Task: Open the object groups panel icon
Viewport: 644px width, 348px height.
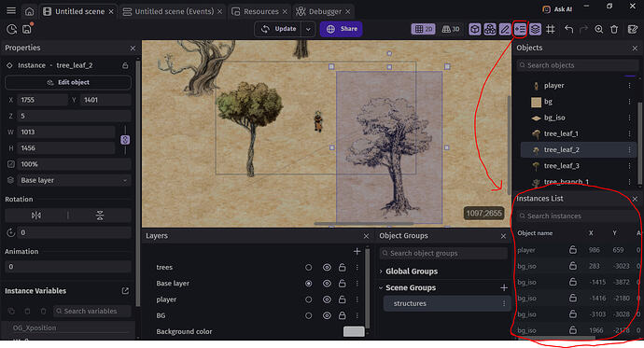Action: pyautogui.click(x=490, y=29)
